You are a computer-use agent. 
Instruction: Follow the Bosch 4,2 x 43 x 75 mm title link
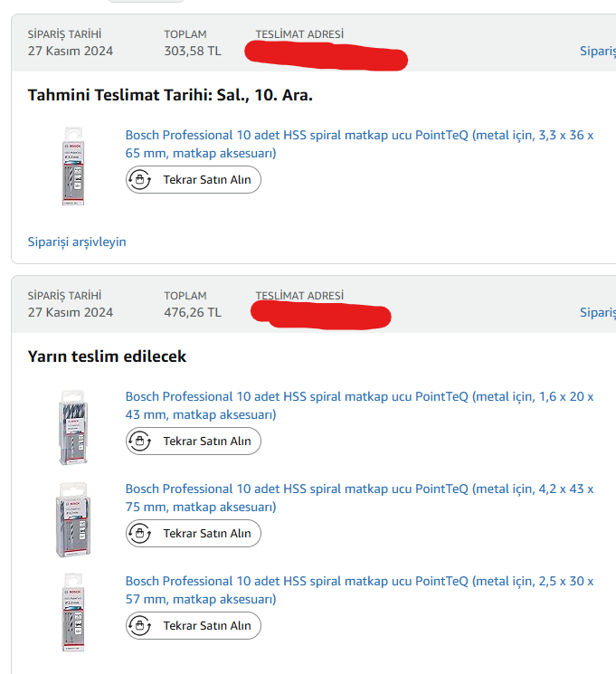359,498
